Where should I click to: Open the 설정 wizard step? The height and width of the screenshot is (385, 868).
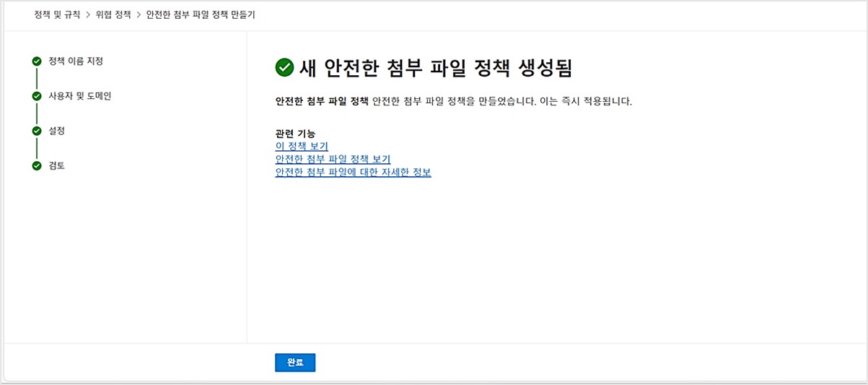pyautogui.click(x=57, y=131)
